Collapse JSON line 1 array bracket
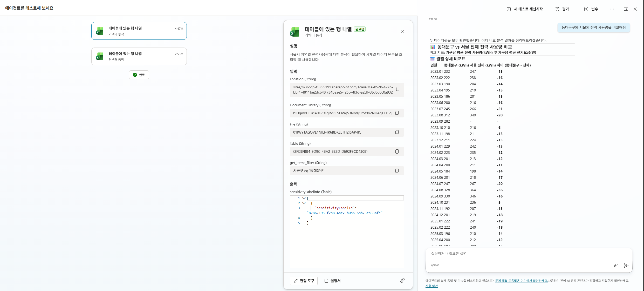 [x=304, y=198]
